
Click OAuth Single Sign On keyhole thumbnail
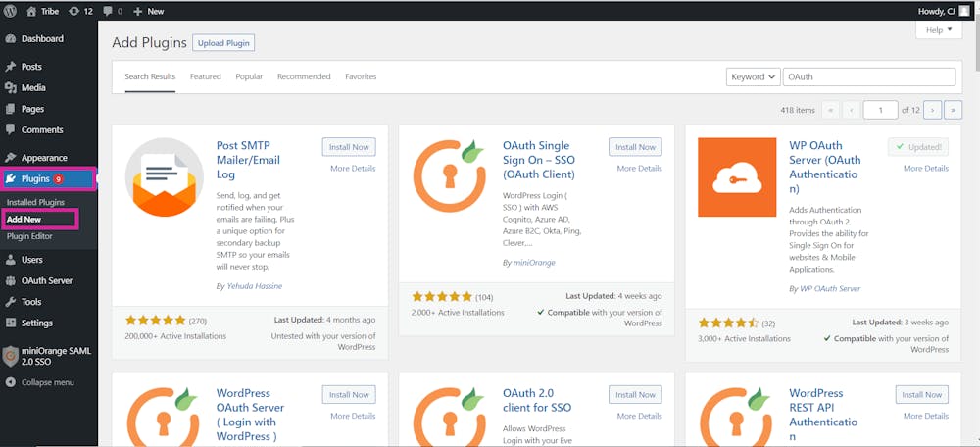[x=450, y=176]
